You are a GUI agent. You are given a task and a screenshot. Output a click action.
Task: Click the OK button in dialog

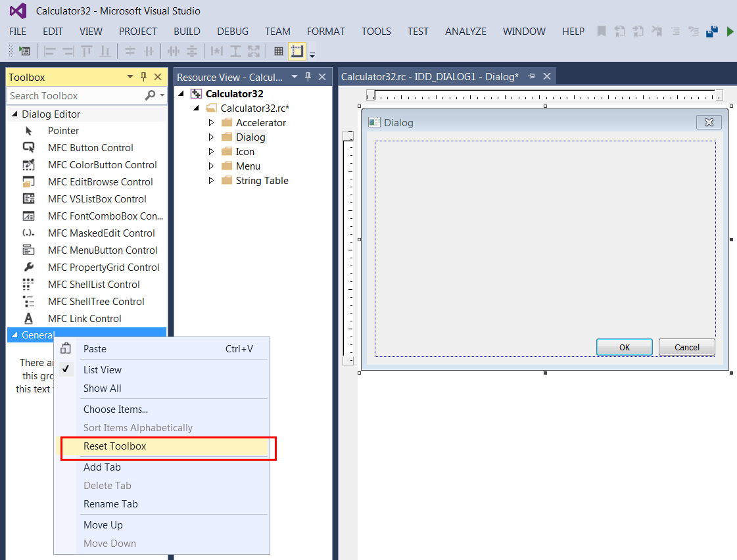point(624,347)
